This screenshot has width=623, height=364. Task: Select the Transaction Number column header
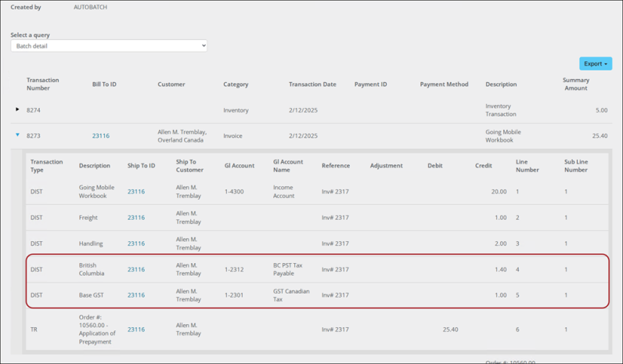pyautogui.click(x=42, y=84)
